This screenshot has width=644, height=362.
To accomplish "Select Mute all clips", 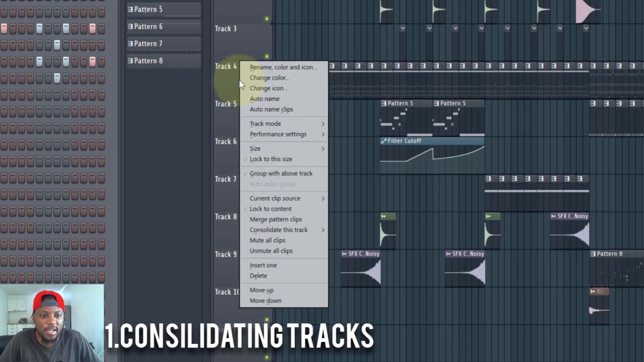I will pyautogui.click(x=267, y=240).
